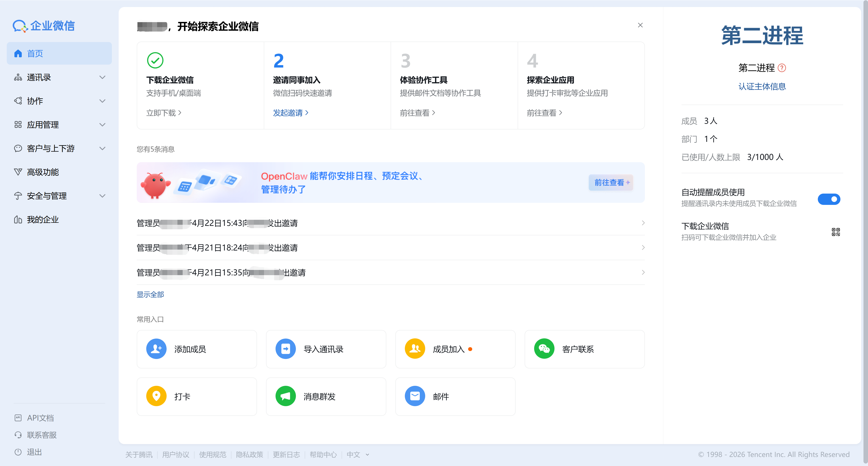Open the 我的企业 menu item

pyautogui.click(x=59, y=220)
